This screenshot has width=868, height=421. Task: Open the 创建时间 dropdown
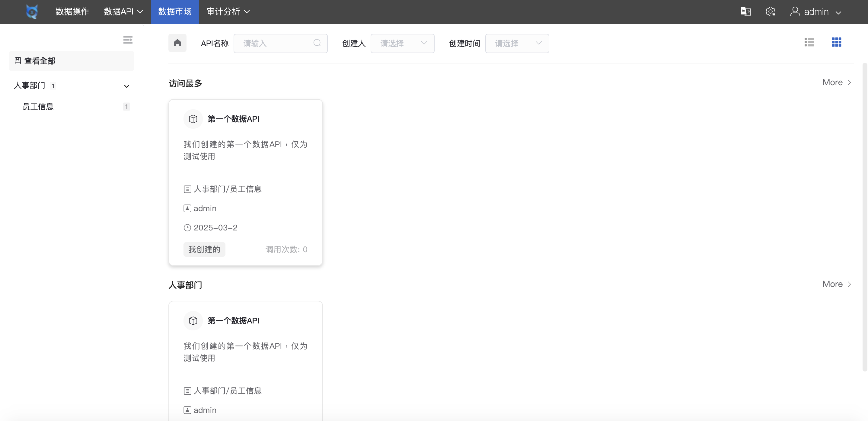click(x=517, y=43)
